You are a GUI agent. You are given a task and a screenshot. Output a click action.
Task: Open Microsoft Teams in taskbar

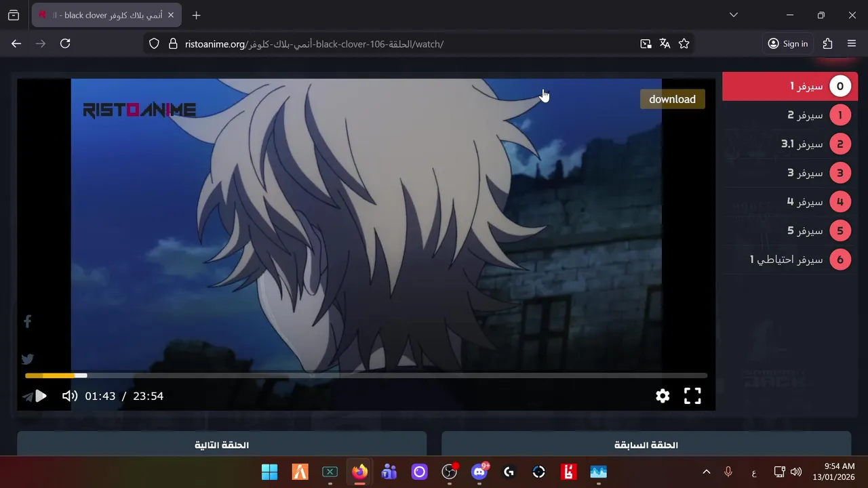click(389, 472)
